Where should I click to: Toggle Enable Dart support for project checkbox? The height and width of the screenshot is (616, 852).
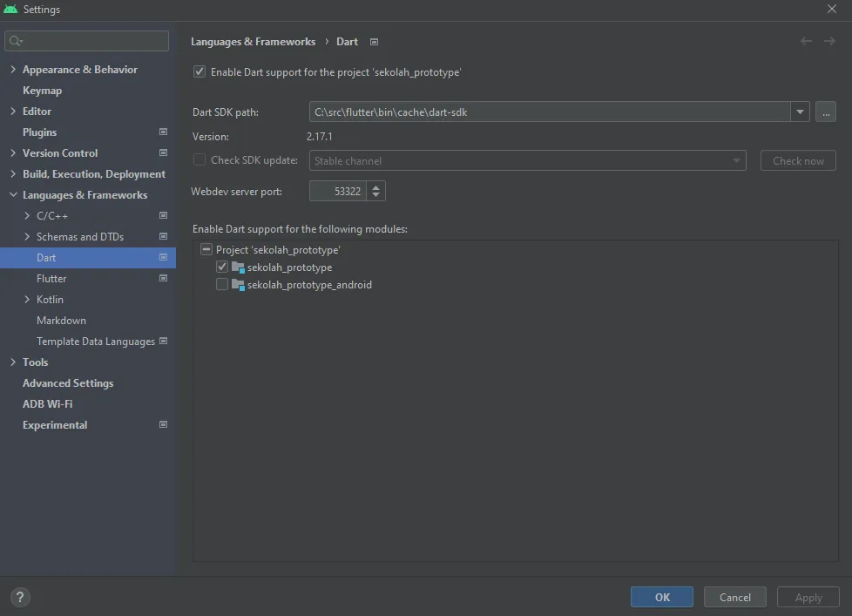199,71
